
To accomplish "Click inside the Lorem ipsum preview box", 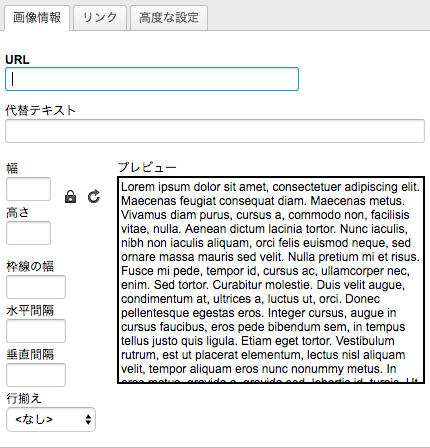I will [x=271, y=280].
